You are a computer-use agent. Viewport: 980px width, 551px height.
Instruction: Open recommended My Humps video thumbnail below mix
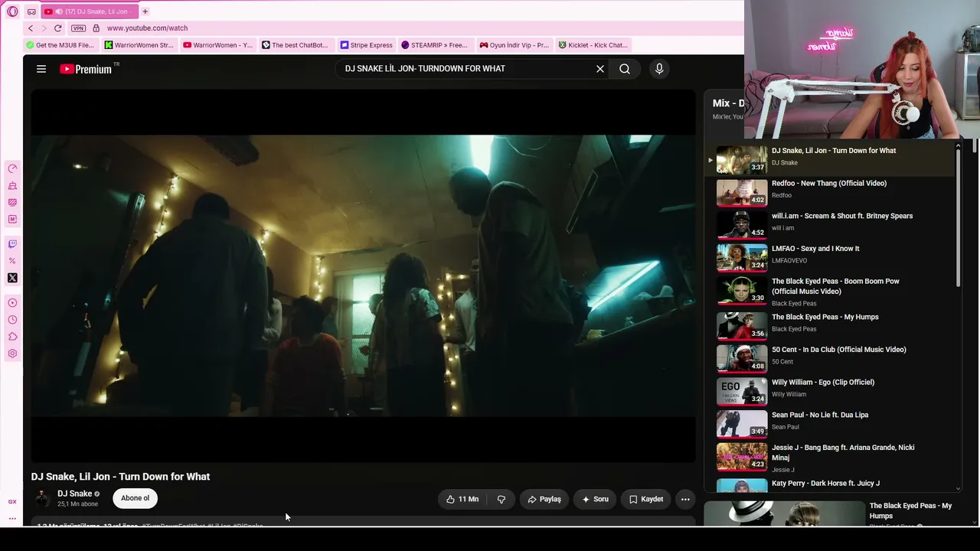coord(784,514)
